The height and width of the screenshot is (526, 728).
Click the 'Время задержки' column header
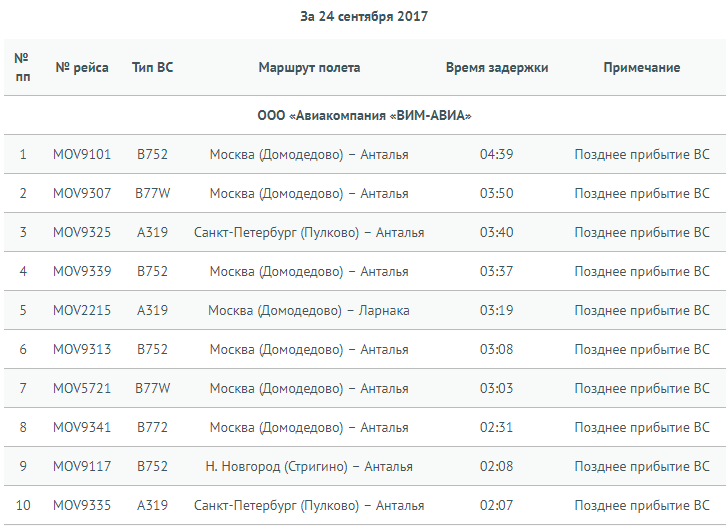point(497,68)
